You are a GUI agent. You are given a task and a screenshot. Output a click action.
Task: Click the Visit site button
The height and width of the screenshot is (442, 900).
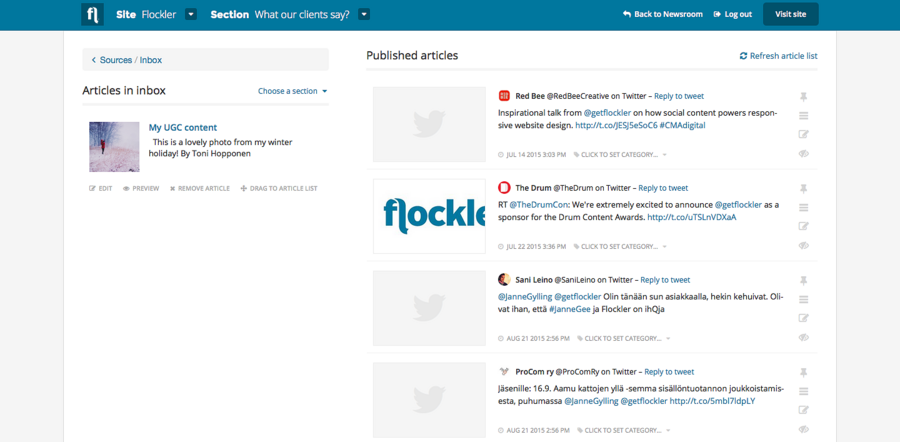(790, 14)
